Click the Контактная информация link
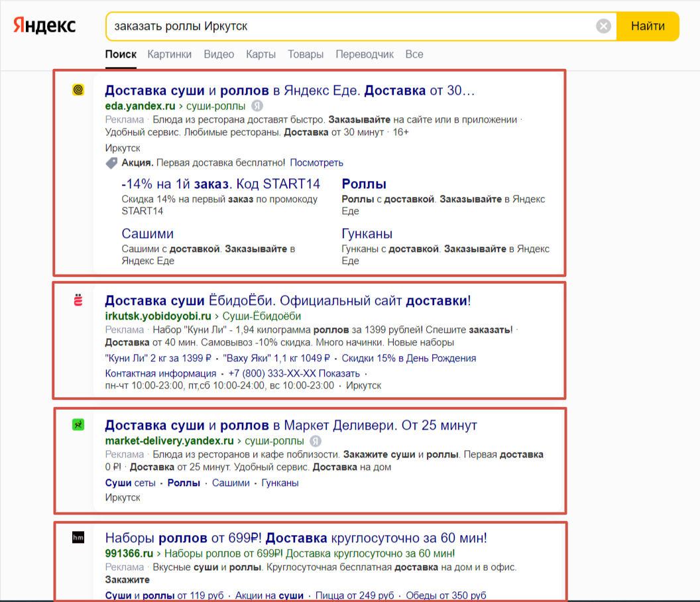This screenshot has height=602, width=700. 160,374
